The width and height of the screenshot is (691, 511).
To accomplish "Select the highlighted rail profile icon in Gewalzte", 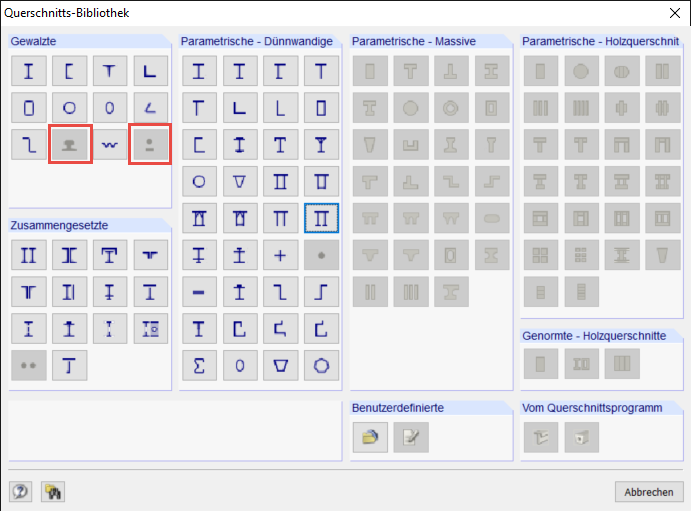I will pos(70,146).
